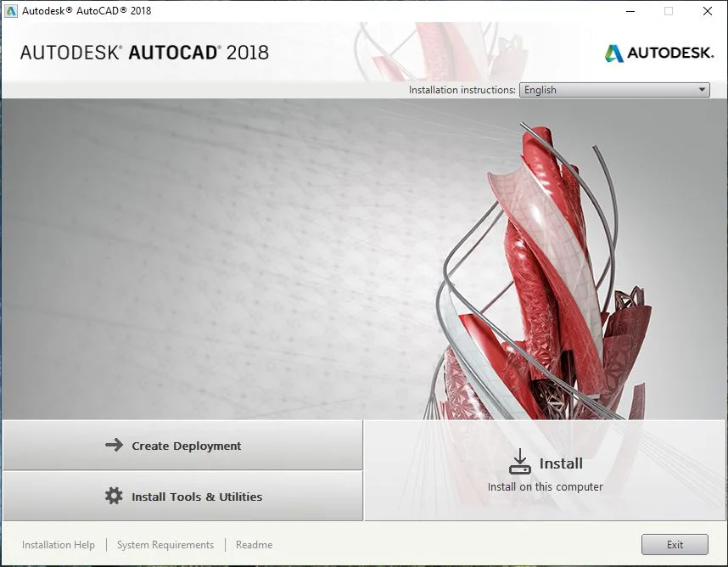This screenshot has height=567, width=728.
Task: Expand the English language selector
Action: 613,89
